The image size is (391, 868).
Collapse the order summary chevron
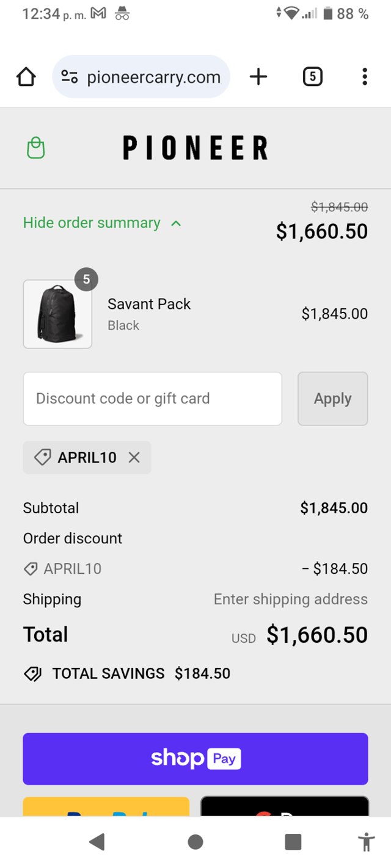click(x=176, y=223)
